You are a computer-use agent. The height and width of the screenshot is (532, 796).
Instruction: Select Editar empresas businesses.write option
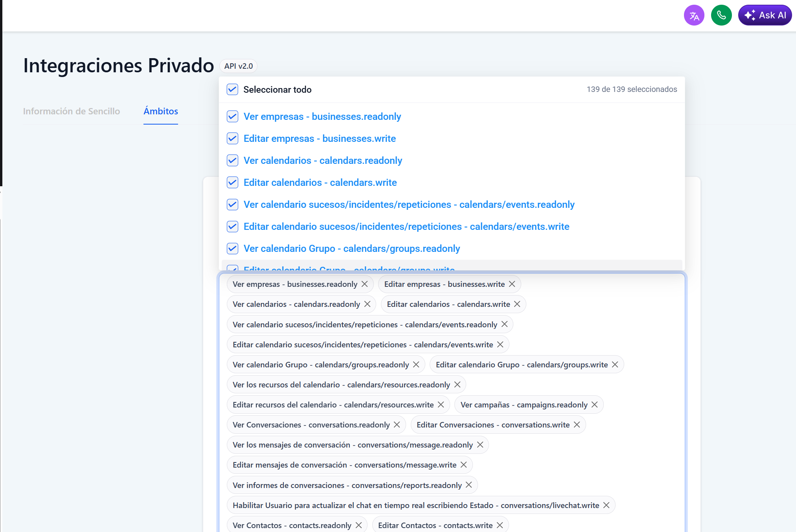319,139
